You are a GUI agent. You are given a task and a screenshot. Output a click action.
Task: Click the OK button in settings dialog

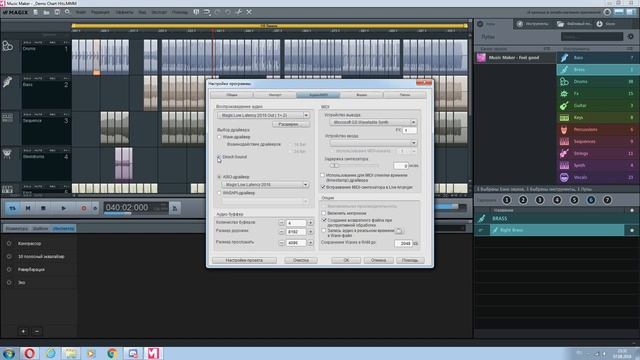click(346, 260)
